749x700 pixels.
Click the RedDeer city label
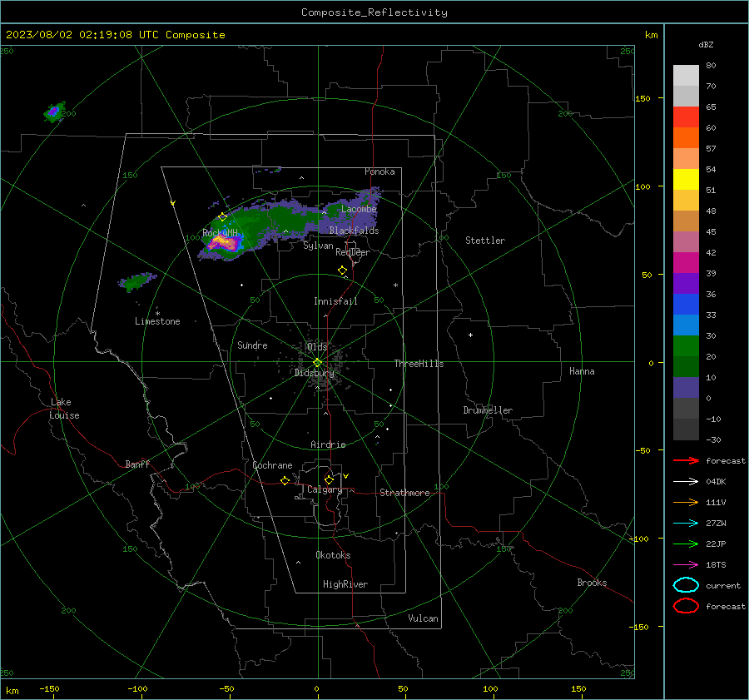coord(353,252)
